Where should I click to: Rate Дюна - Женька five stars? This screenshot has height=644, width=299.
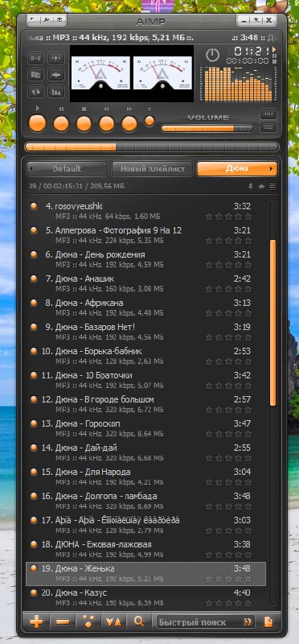(248, 579)
